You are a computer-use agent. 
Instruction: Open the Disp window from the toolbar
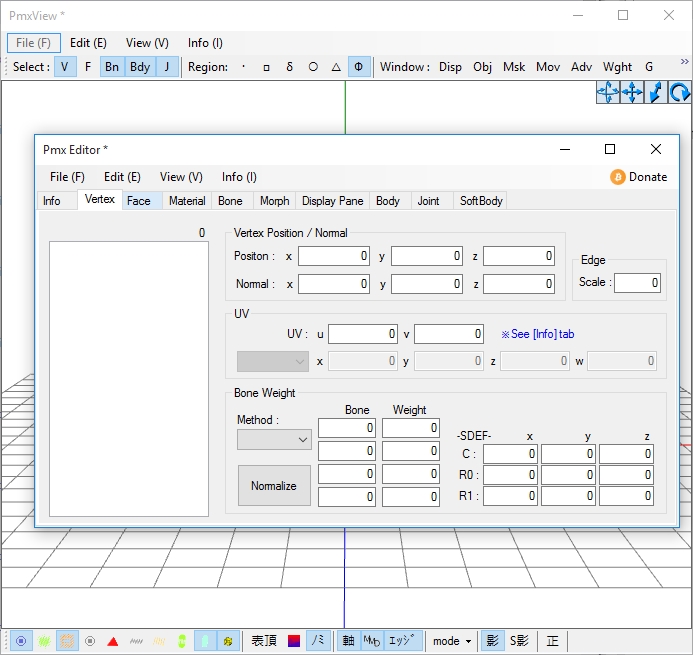pyautogui.click(x=450, y=67)
